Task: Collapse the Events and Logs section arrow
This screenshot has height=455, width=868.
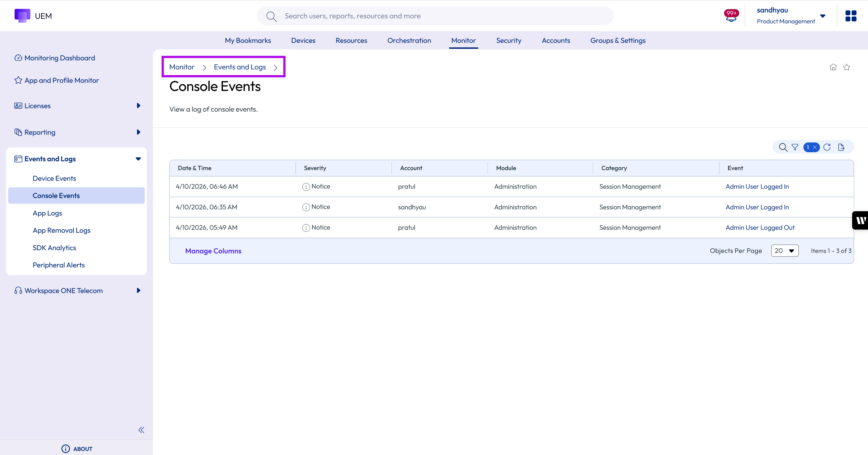Action: click(x=138, y=159)
